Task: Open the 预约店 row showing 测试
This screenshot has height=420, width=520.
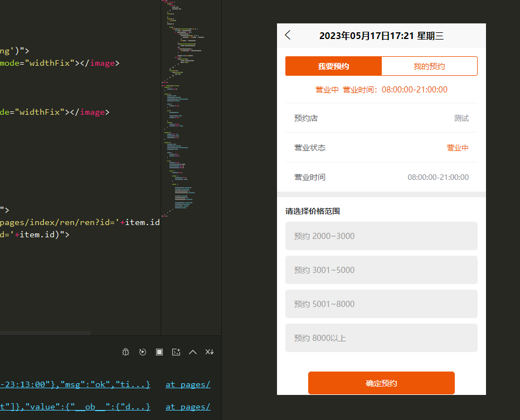Action: (x=381, y=118)
